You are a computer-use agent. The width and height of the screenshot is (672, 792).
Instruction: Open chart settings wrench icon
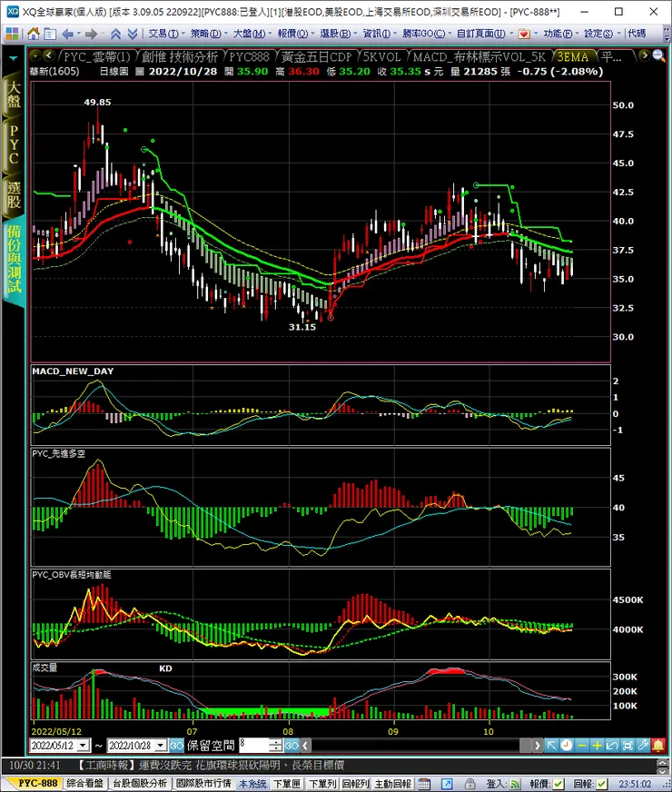click(x=643, y=745)
